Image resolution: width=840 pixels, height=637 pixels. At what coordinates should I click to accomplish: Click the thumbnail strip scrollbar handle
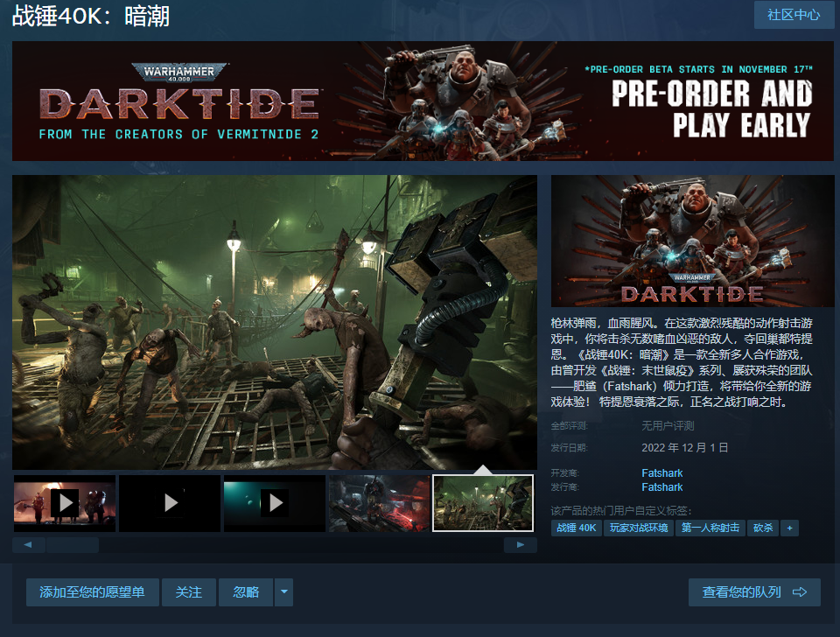click(x=73, y=545)
